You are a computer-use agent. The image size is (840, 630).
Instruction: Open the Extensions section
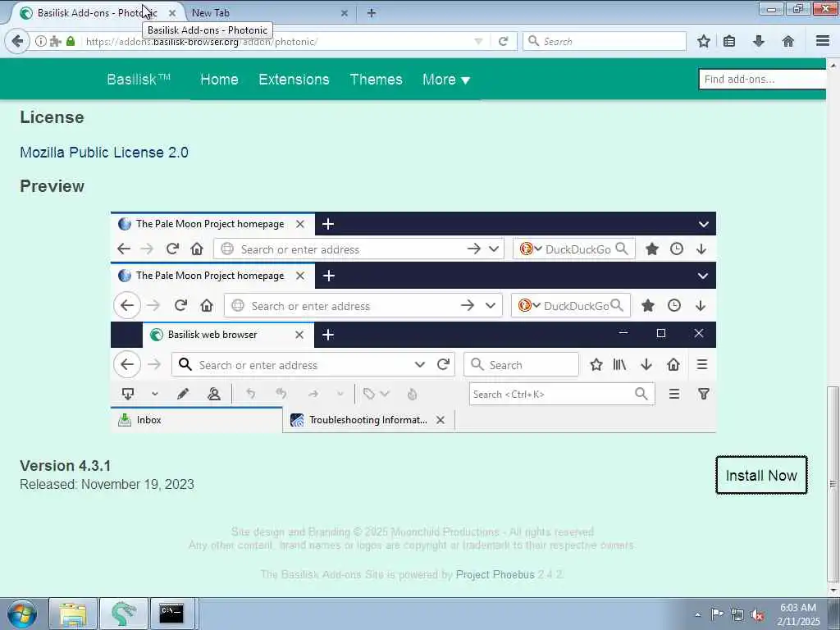294,80
